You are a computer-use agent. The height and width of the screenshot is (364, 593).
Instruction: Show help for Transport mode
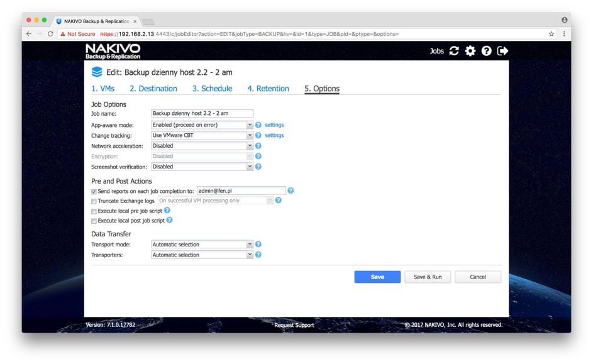(x=258, y=244)
